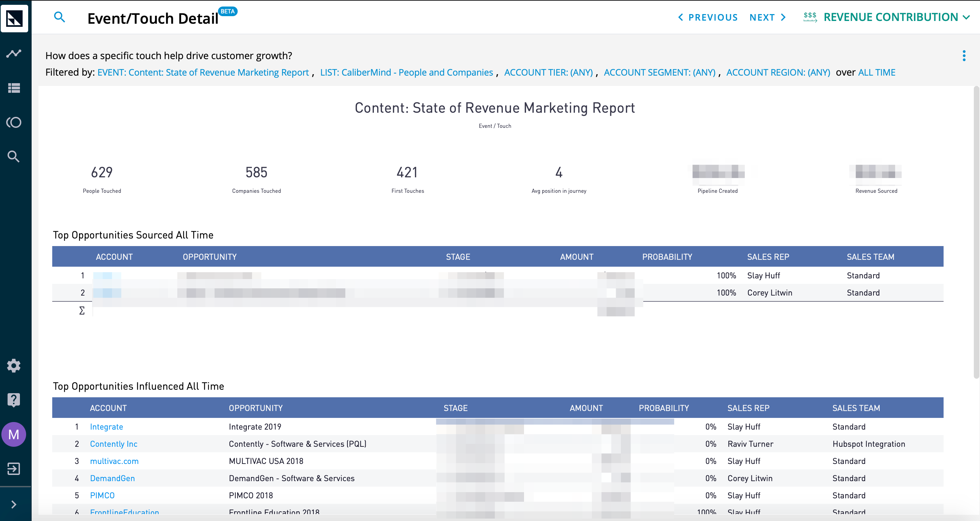Click the sign out icon
980x521 pixels.
coord(14,468)
